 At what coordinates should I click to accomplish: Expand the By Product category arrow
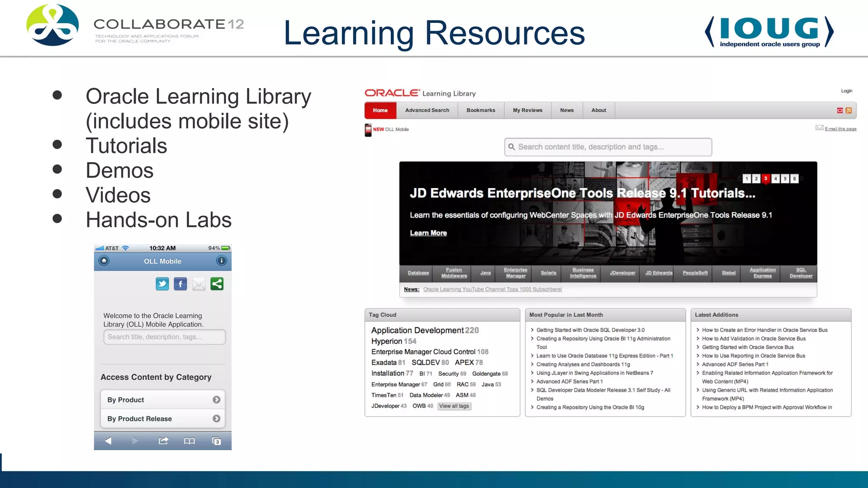pyautogui.click(x=217, y=399)
